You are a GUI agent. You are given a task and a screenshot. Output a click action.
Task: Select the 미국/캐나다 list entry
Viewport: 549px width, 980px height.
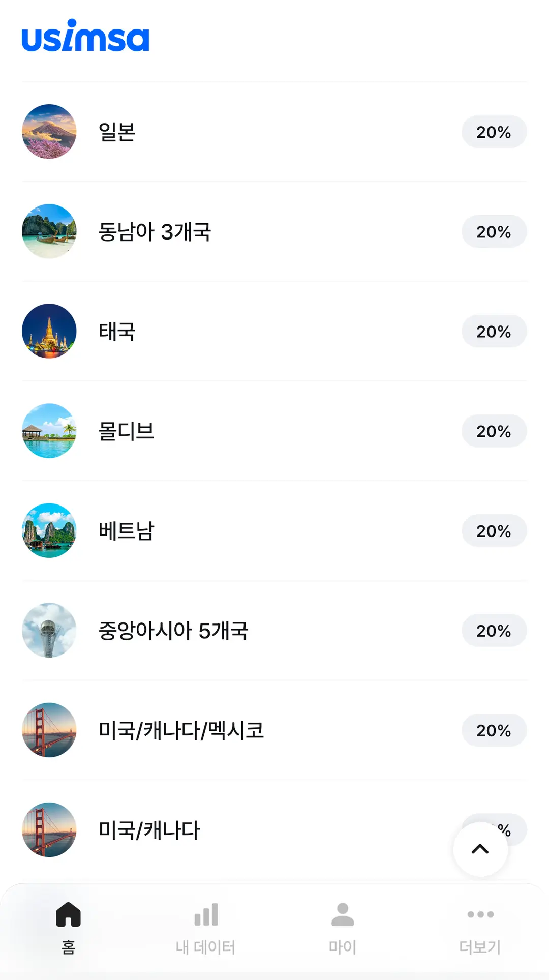(274, 829)
